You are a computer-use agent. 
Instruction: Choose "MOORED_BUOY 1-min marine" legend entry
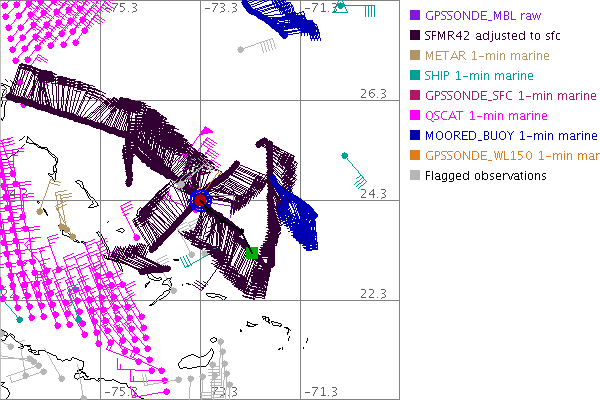click(x=504, y=136)
